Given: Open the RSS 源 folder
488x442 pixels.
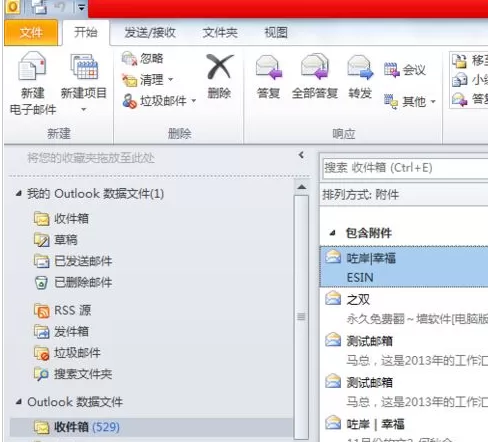Looking at the screenshot, I should 62,310.
